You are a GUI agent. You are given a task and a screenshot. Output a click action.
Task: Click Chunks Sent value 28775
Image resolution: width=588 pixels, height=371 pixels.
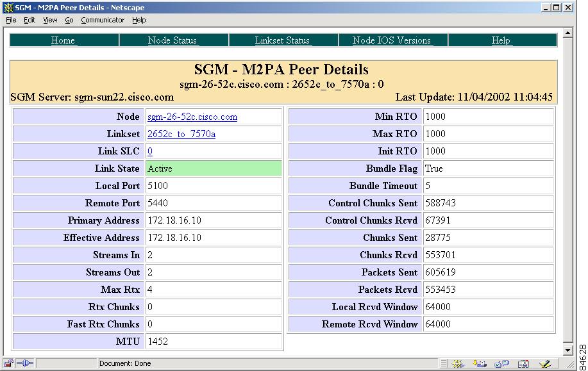tap(437, 238)
